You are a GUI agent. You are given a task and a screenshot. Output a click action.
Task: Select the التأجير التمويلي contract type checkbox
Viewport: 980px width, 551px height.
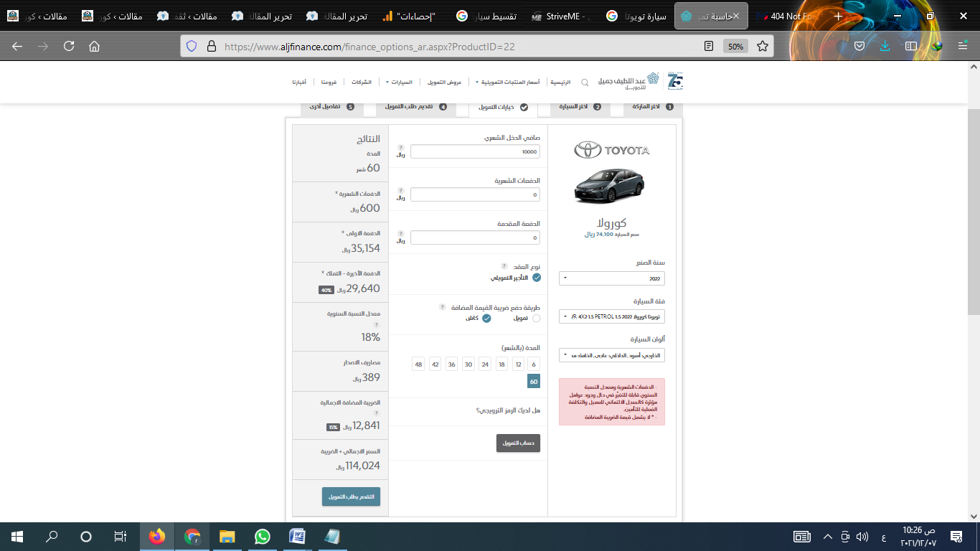tap(537, 278)
